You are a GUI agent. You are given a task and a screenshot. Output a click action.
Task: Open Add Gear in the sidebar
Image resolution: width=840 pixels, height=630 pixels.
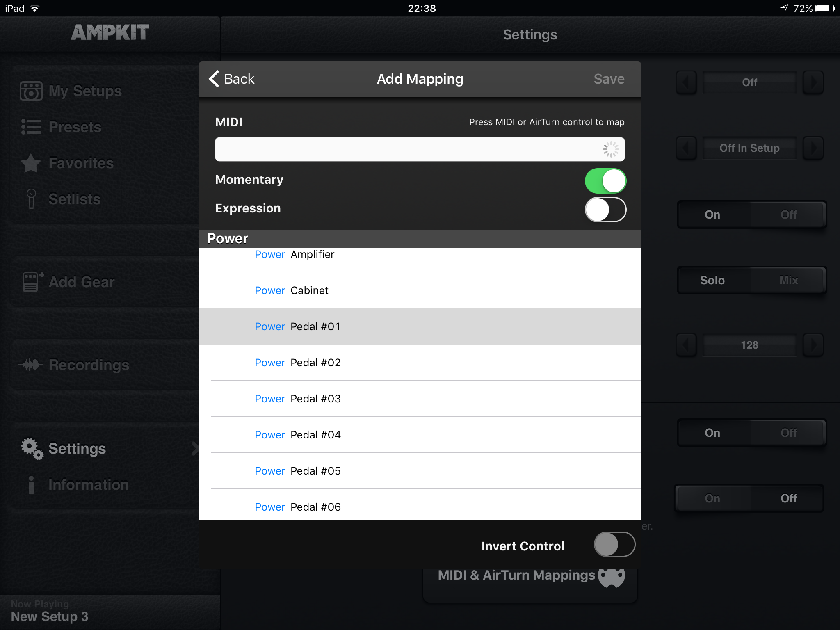(81, 282)
